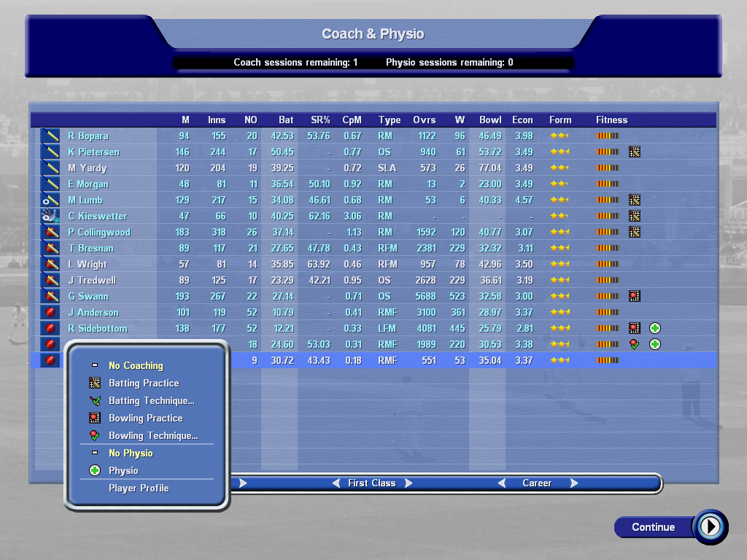Viewport: 747px width, 560px height.
Task: Click M Yardy's bowling type SLA
Action: point(387,168)
